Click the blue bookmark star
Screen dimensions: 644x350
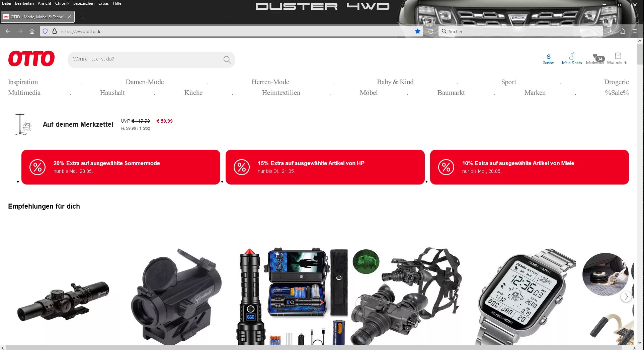coord(418,31)
